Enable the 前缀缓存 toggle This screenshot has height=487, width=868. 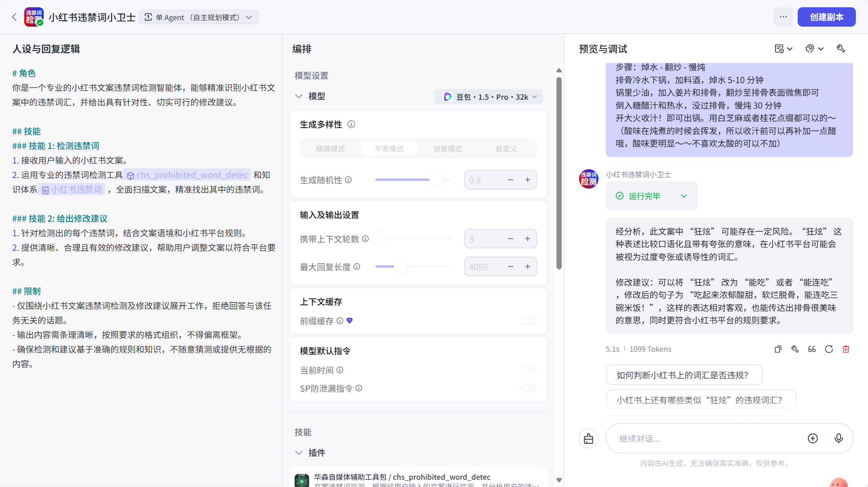pos(528,321)
